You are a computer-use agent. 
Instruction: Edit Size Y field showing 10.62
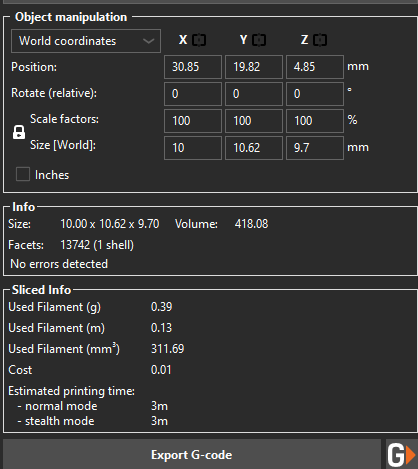(x=254, y=148)
